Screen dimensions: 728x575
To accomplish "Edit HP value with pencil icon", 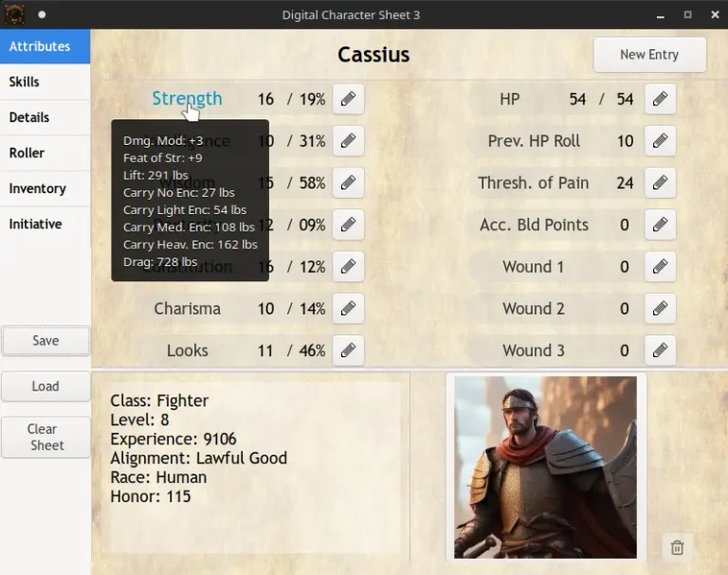I will tap(660, 99).
